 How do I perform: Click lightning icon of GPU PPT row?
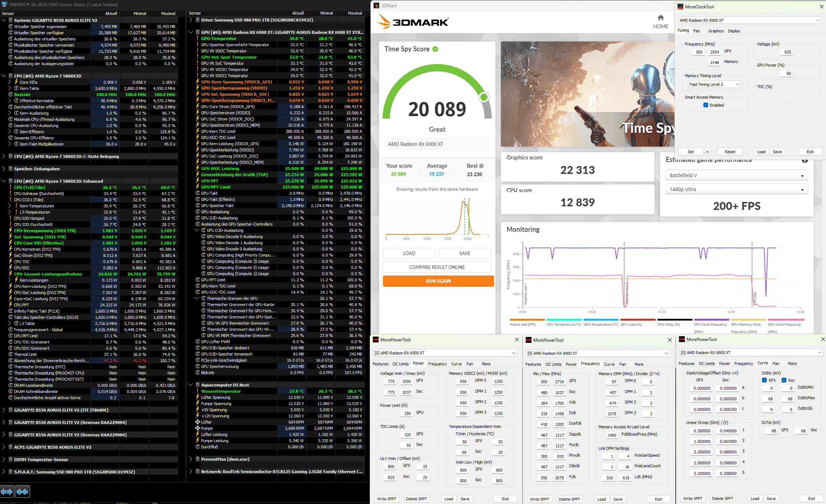click(198, 181)
